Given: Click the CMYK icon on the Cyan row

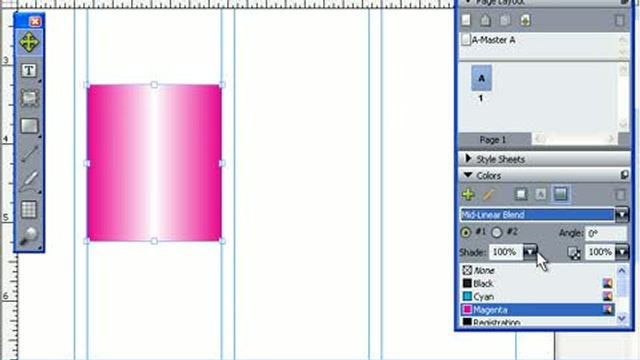Looking at the screenshot, I should pyautogui.click(x=607, y=296).
